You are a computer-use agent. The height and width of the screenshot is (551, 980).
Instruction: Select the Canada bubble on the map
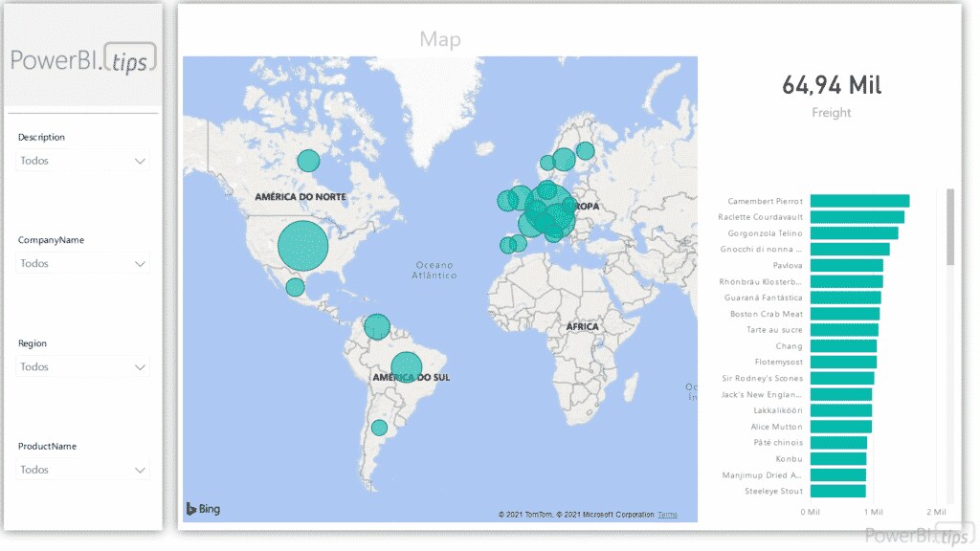(x=308, y=161)
